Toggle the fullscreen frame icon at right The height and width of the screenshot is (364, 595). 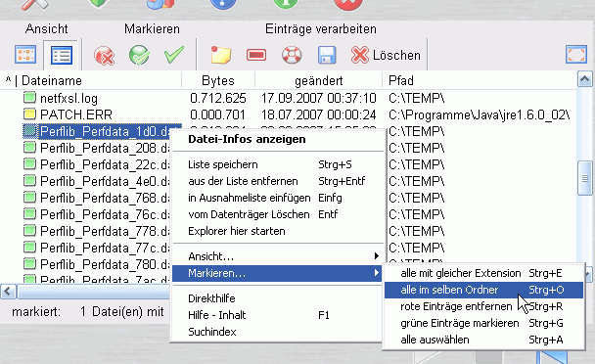pos(576,55)
